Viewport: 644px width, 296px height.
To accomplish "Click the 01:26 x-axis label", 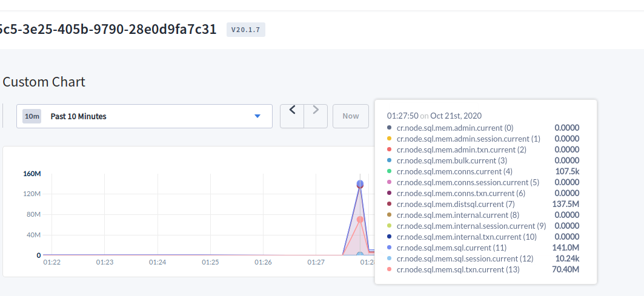I will [x=263, y=262].
